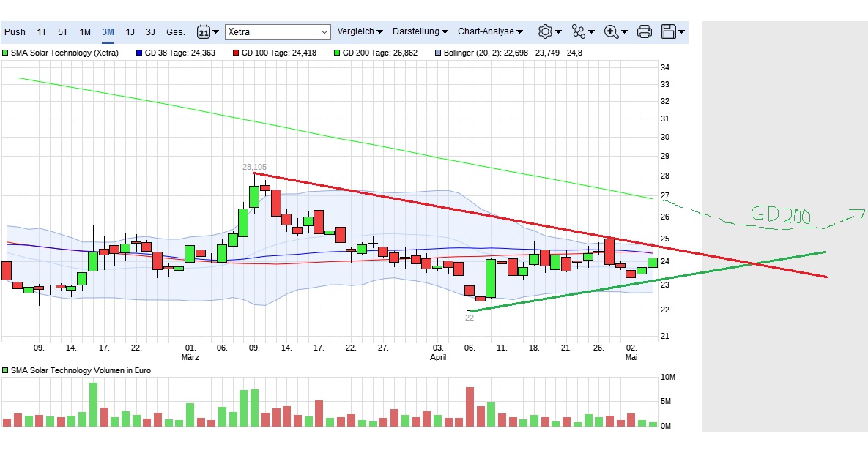Expand the calendar dropdown arrow

pos(216,32)
